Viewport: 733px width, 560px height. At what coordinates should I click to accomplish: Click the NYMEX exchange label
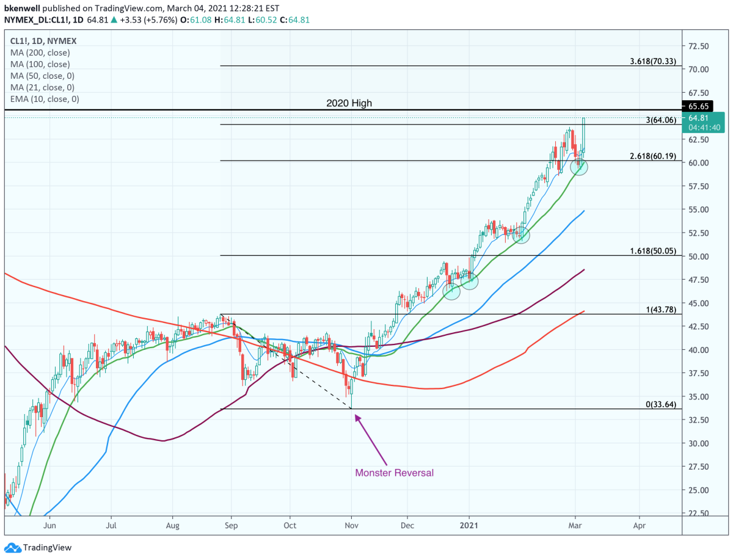coord(63,41)
